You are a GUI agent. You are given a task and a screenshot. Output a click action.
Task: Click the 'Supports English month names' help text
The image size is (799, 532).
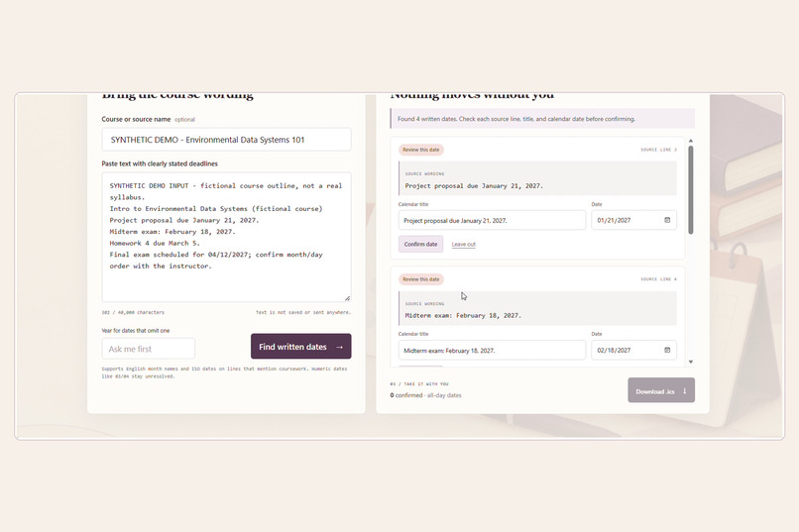coord(224,372)
